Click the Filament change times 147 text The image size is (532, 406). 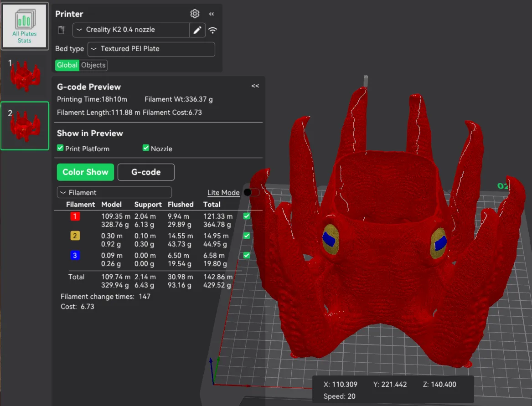point(105,297)
